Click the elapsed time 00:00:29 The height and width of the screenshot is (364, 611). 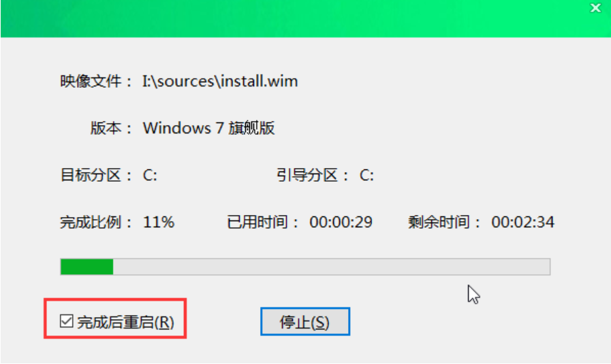(x=341, y=222)
